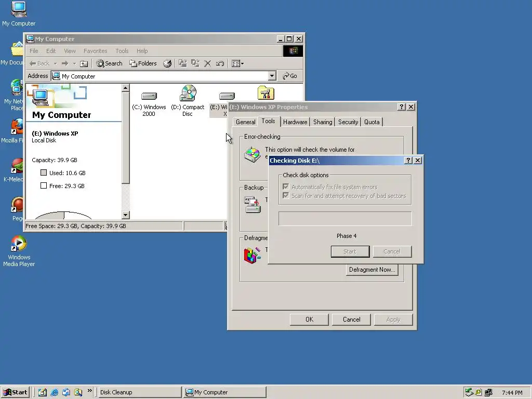This screenshot has height=399, width=532.
Task: Click Apply in the Windows XP Properties dialog
Action: point(393,320)
